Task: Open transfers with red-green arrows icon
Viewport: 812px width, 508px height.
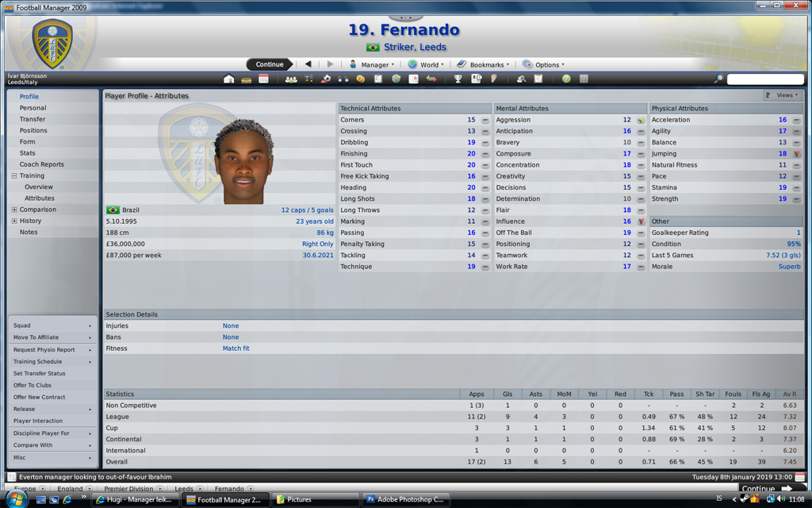Action: 431,79
